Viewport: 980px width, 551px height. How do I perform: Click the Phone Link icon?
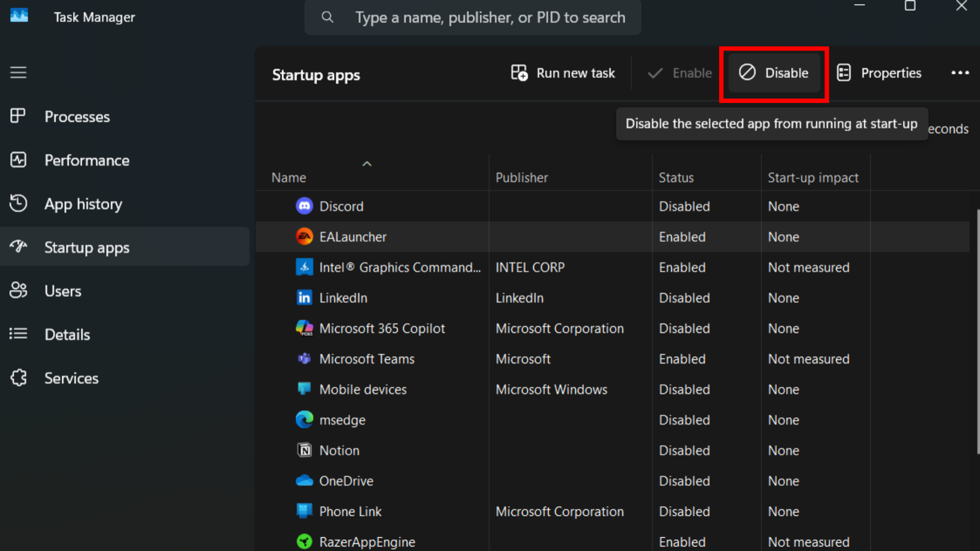pos(305,511)
